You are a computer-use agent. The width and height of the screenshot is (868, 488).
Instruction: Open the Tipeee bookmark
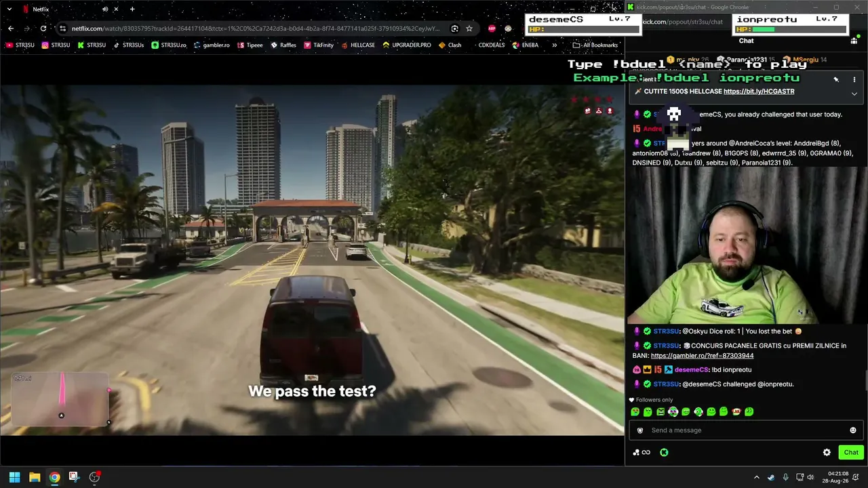coord(250,45)
